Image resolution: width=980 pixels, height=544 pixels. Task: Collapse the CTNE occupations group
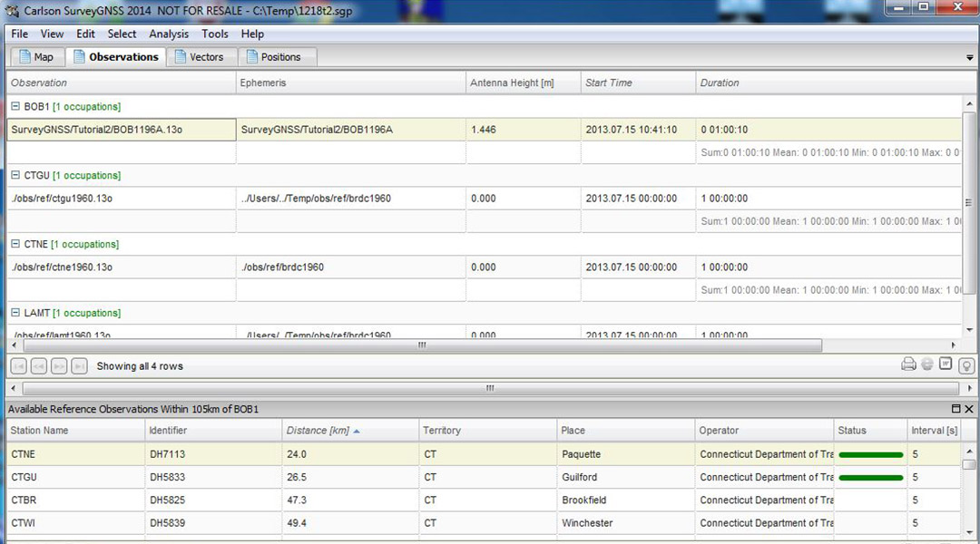[15, 245]
